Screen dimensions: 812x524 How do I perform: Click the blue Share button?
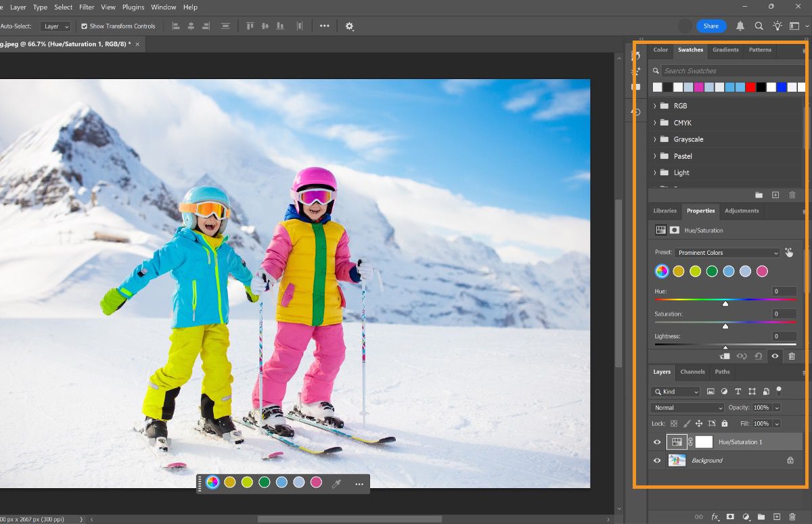(x=710, y=26)
